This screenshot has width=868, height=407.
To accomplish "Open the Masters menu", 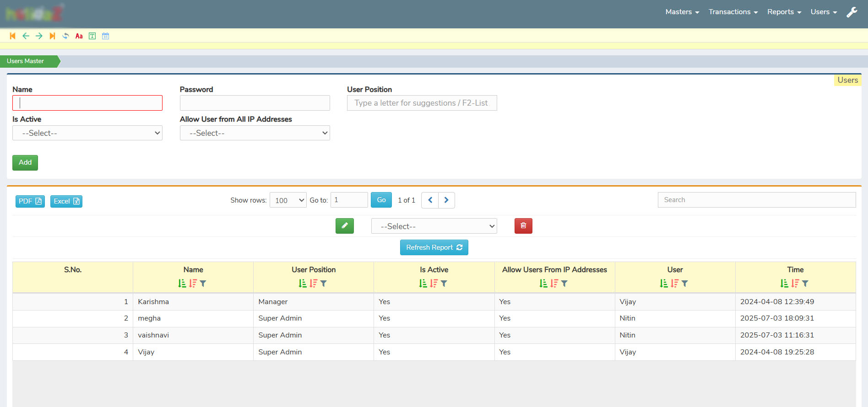I will (x=682, y=12).
